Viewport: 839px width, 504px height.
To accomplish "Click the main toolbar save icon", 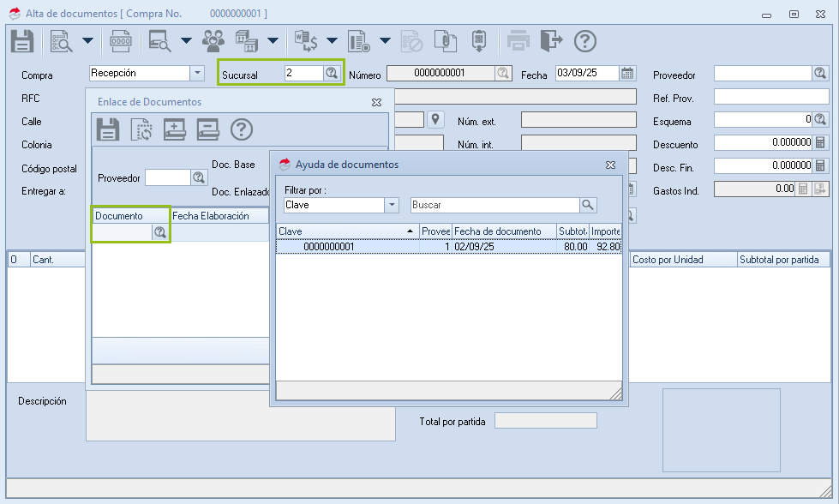I will coord(21,41).
